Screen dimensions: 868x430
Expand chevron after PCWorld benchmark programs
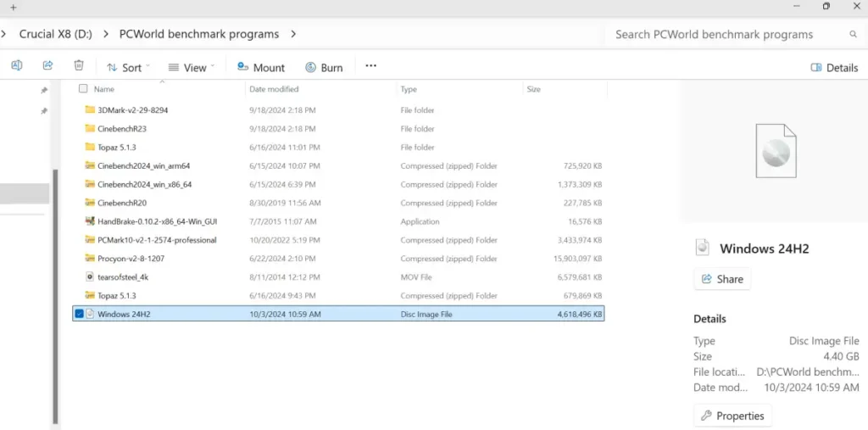pyautogui.click(x=293, y=34)
